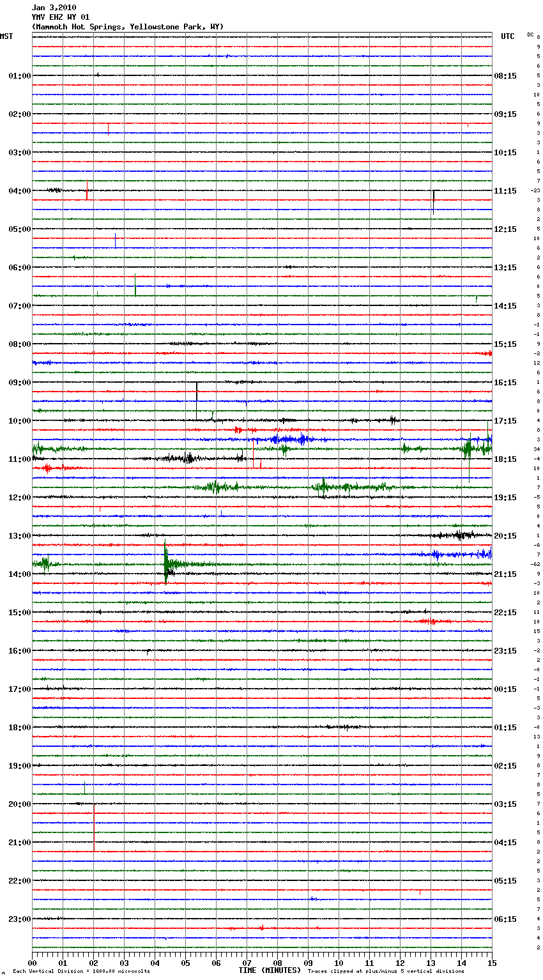Click the vertical division microvolts footnote
Viewport: 543px width, 980px height.
click(81, 972)
